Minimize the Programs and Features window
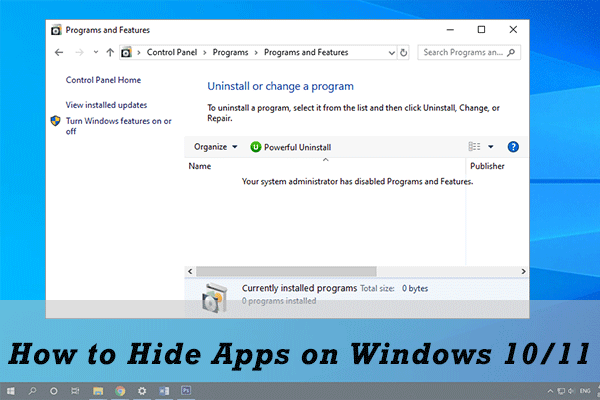Viewport: 600px width, 400px height. [450, 29]
